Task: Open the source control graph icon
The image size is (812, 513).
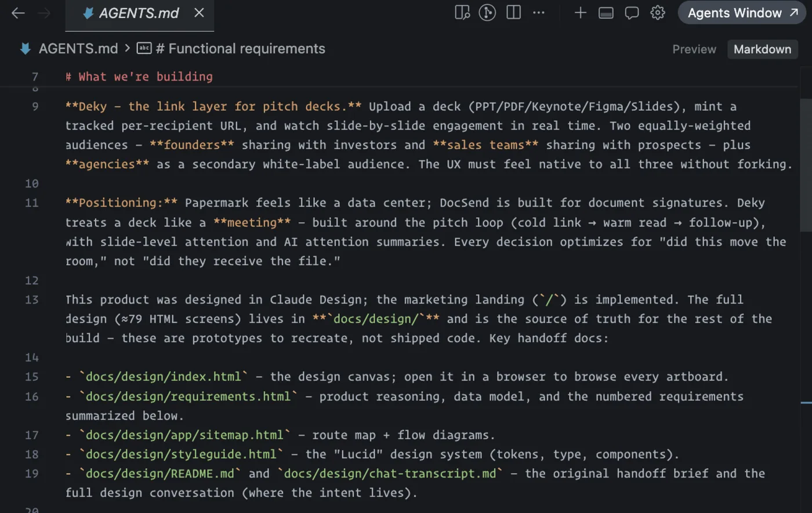Action: coord(487,13)
